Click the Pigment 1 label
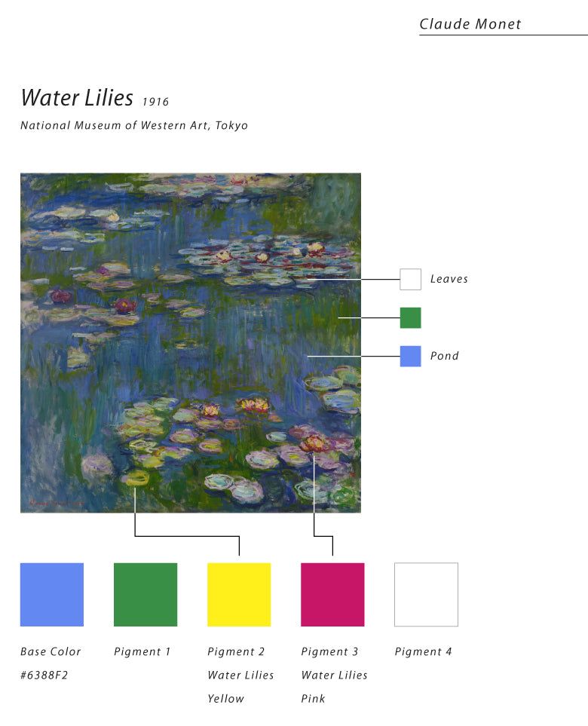 coord(142,651)
